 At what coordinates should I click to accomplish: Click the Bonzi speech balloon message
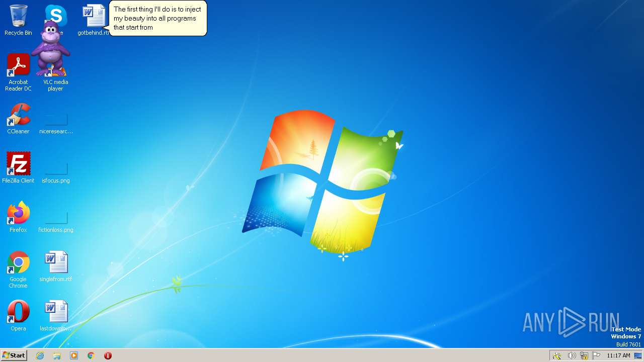tap(157, 19)
